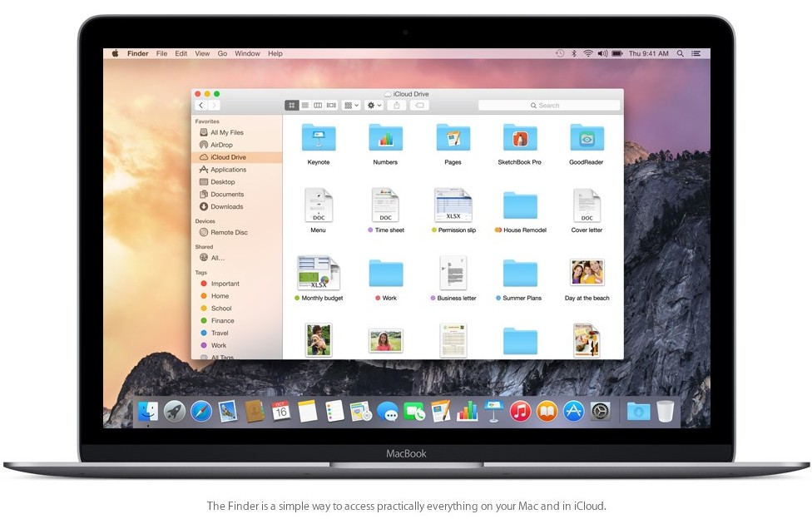The image size is (812, 529).
Task: Select AirDrop in the sidebar
Action: click(x=236, y=145)
